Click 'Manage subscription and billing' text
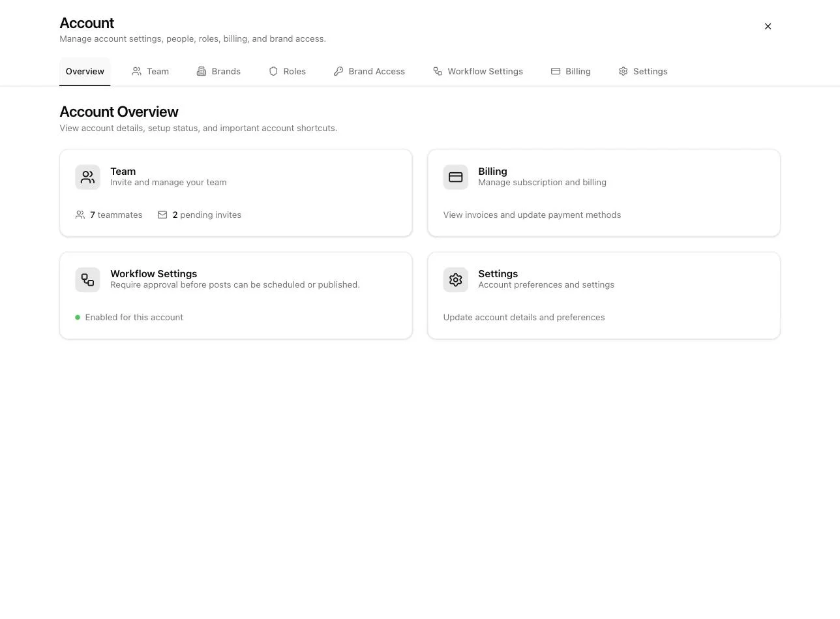The image size is (840, 619). tap(542, 183)
